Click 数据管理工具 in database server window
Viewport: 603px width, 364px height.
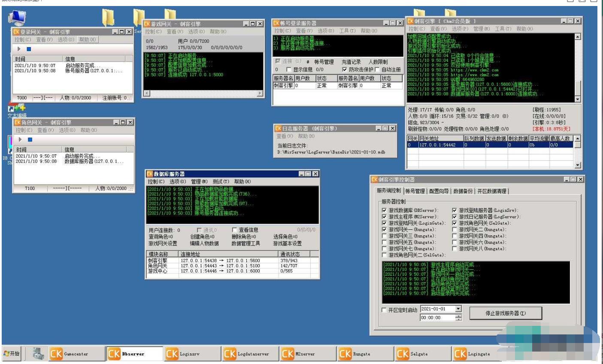coord(245,243)
